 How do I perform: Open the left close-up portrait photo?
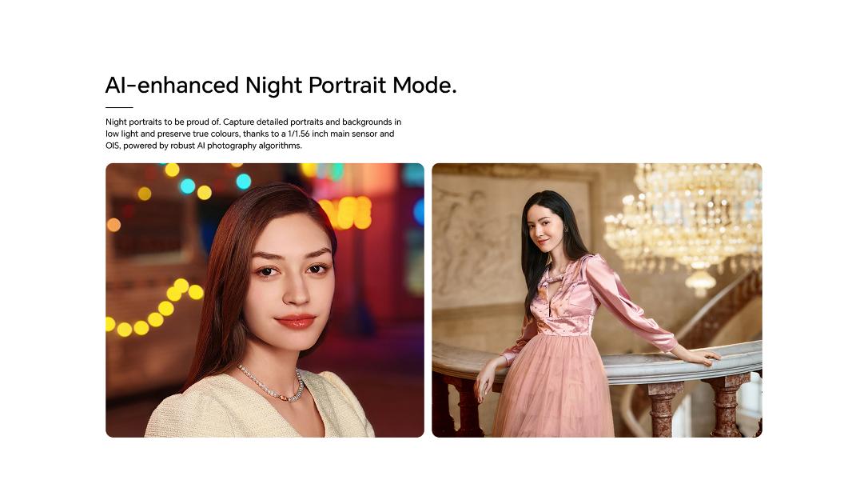click(265, 300)
